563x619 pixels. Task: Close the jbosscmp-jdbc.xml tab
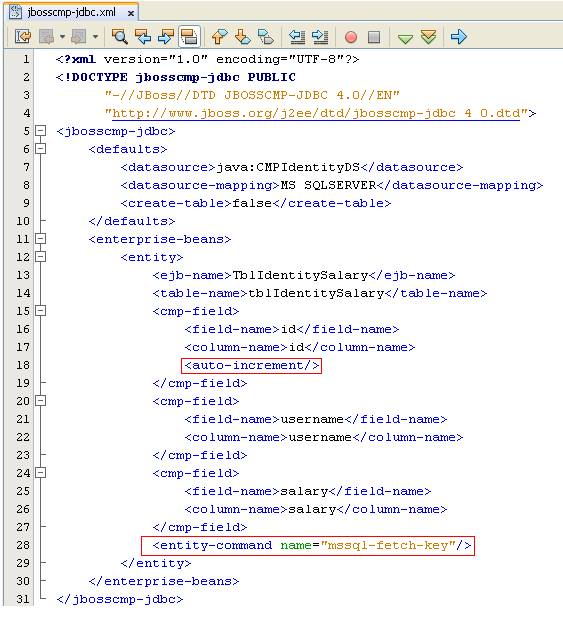131,13
